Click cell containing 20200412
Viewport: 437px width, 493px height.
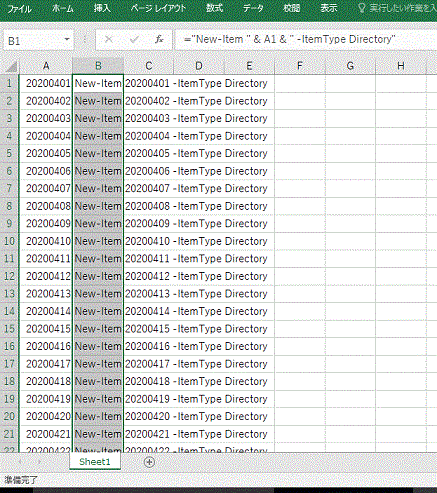point(46,276)
